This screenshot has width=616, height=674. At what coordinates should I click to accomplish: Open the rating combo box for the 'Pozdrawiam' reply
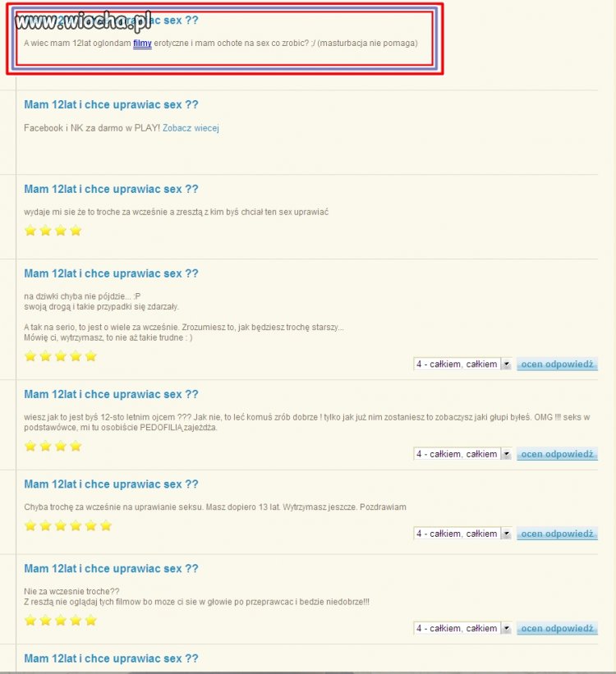click(462, 534)
